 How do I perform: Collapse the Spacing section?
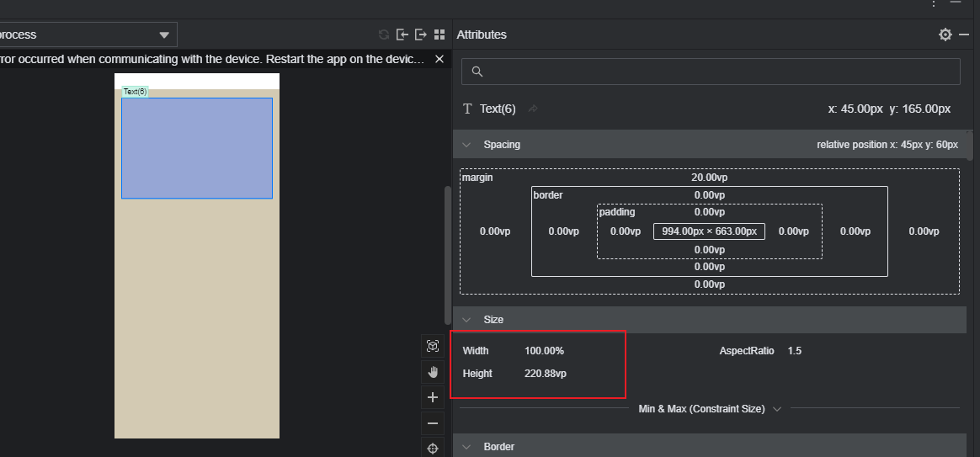click(x=466, y=145)
